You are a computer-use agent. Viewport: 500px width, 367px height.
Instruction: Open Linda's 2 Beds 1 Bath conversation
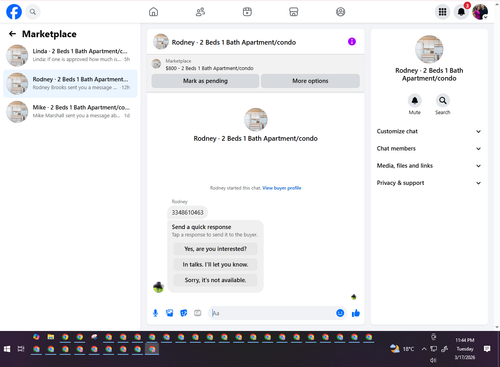point(70,55)
